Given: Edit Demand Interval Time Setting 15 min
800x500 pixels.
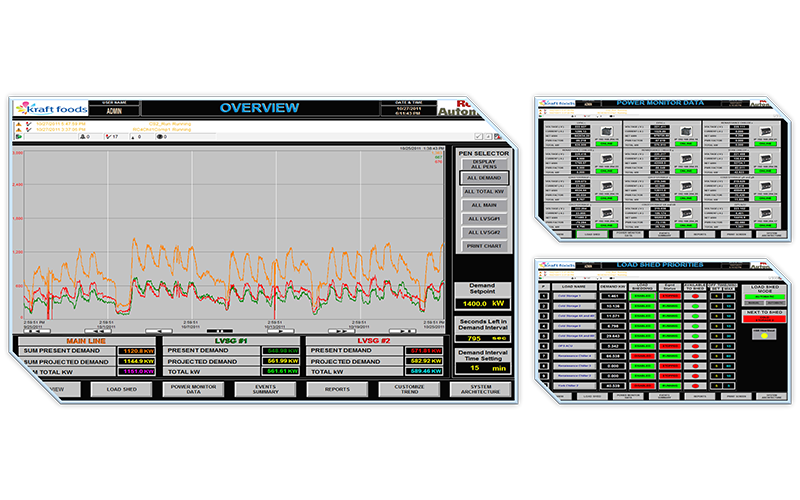Looking at the screenshot, I should coord(483,368).
